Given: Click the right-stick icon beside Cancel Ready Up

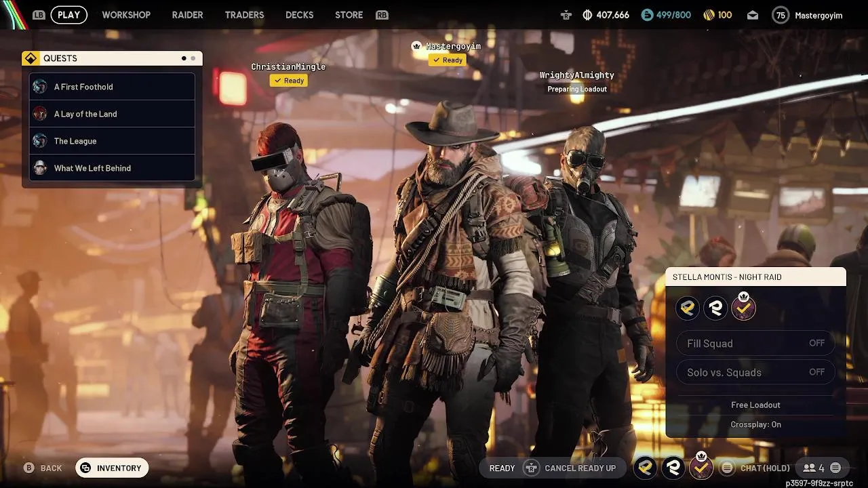Looking at the screenshot, I should click(x=532, y=468).
